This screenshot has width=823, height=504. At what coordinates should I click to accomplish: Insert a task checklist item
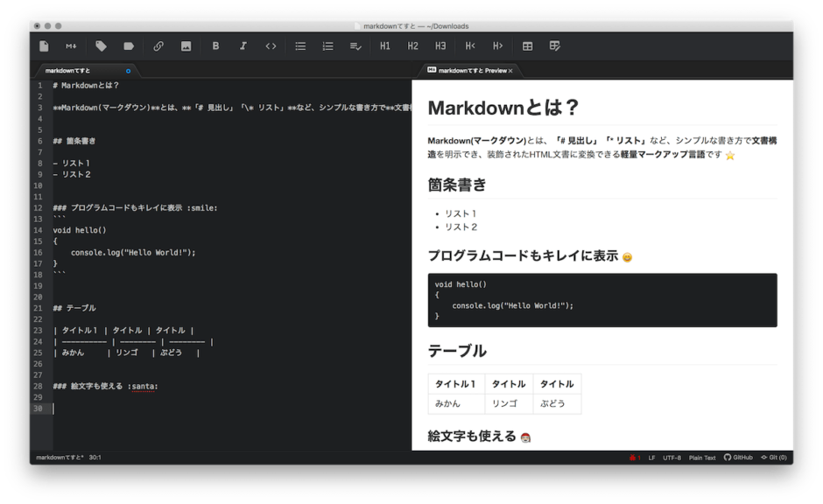[355, 46]
